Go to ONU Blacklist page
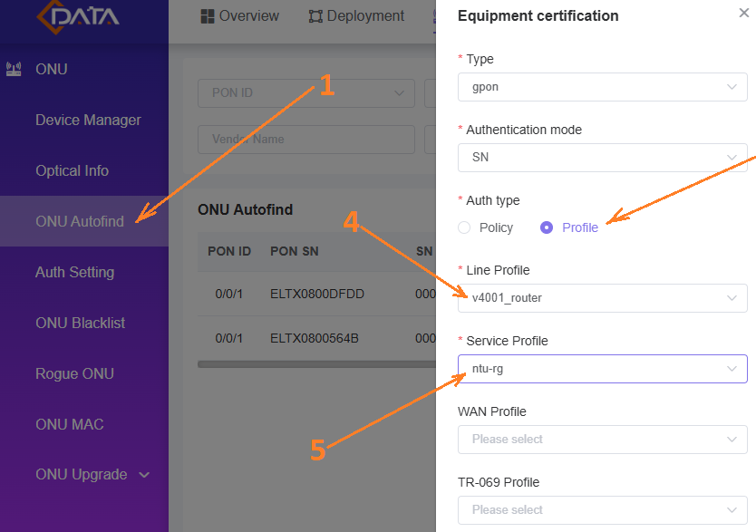Viewport: 756px width, 532px height. 80,323
